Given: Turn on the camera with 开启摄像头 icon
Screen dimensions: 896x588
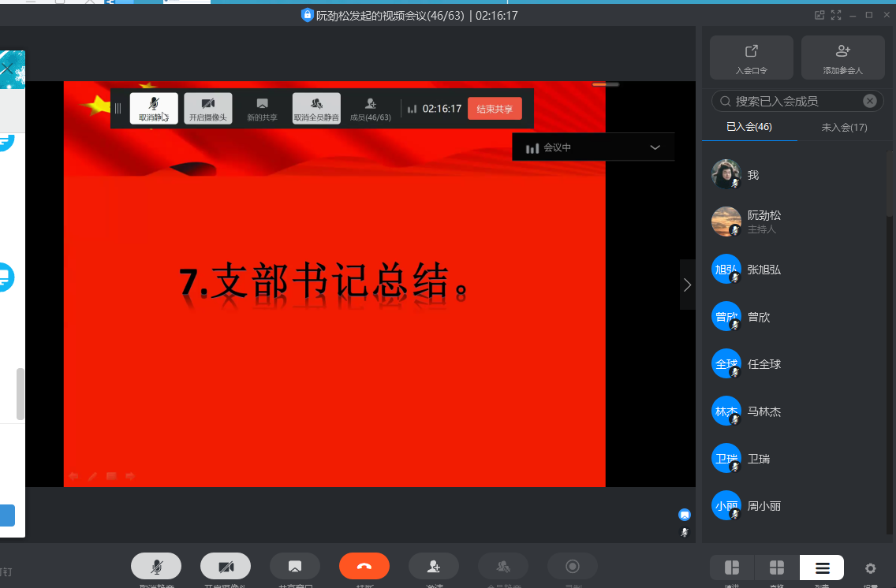Looking at the screenshot, I should click(207, 108).
